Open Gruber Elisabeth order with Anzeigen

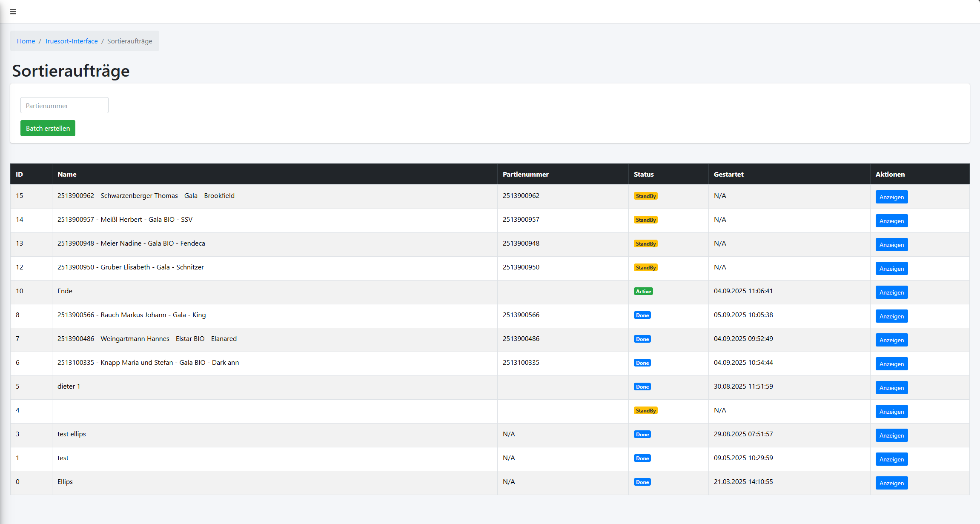[891, 269]
